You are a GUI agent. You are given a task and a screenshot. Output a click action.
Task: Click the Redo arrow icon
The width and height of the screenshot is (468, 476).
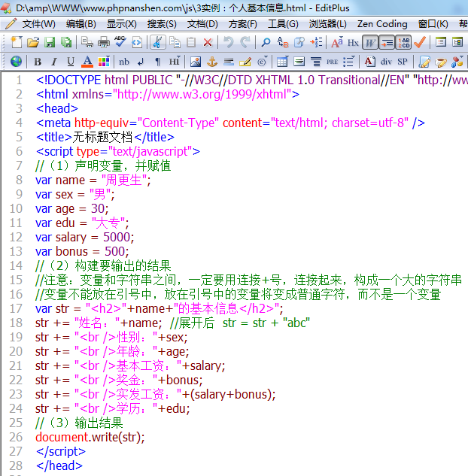tap(245, 42)
